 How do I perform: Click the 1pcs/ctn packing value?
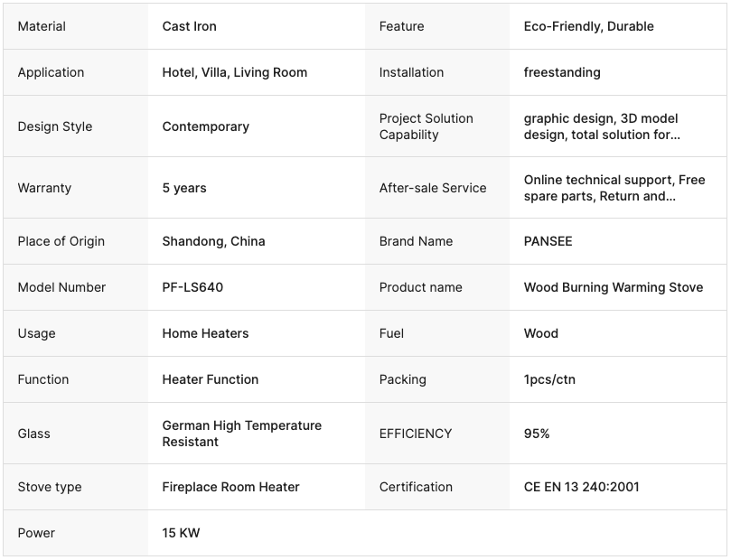[549, 379]
